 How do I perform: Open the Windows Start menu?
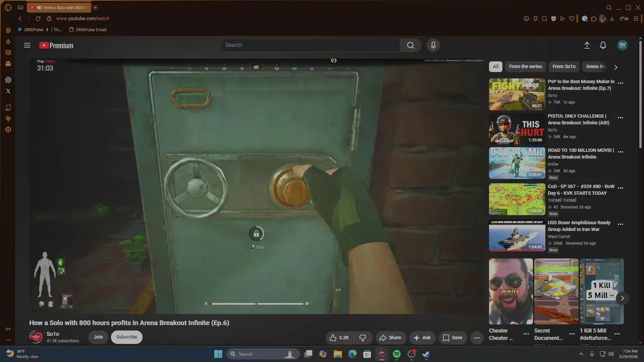click(218, 354)
